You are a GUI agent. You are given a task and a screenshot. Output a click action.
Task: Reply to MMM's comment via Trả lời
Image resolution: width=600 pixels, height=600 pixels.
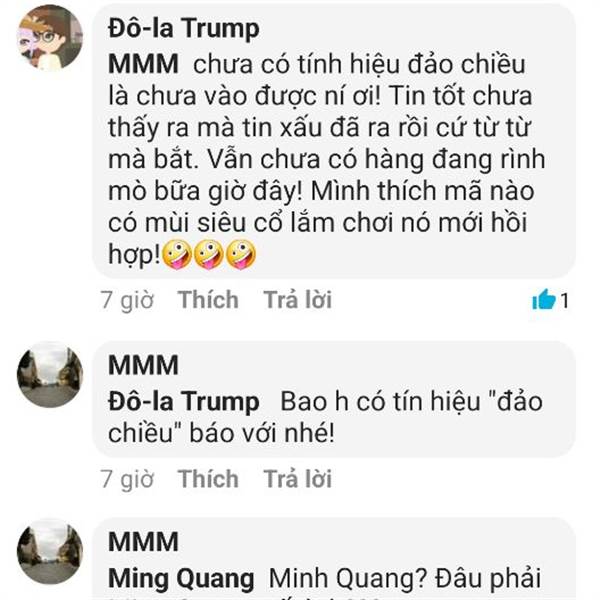pyautogui.click(x=297, y=479)
